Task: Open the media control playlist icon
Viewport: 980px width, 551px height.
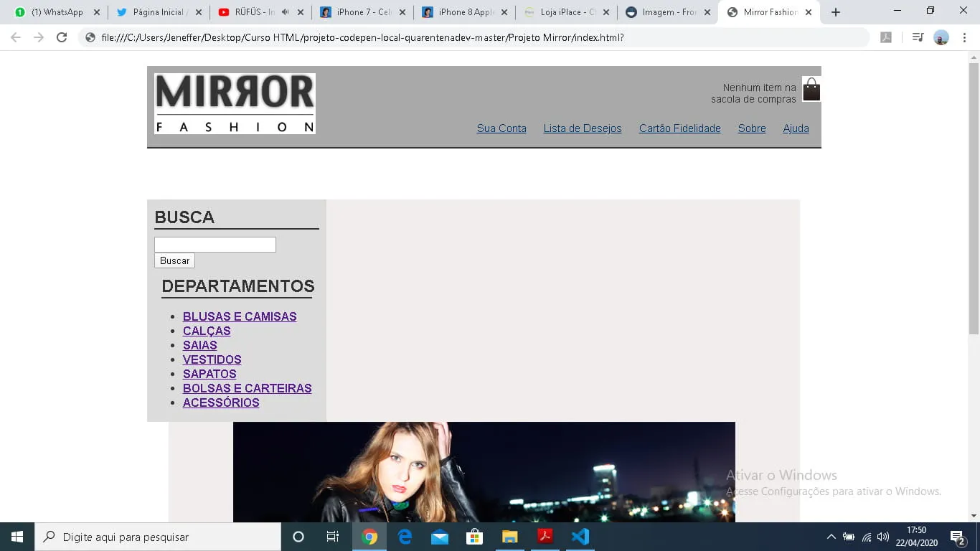Action: pos(918,37)
